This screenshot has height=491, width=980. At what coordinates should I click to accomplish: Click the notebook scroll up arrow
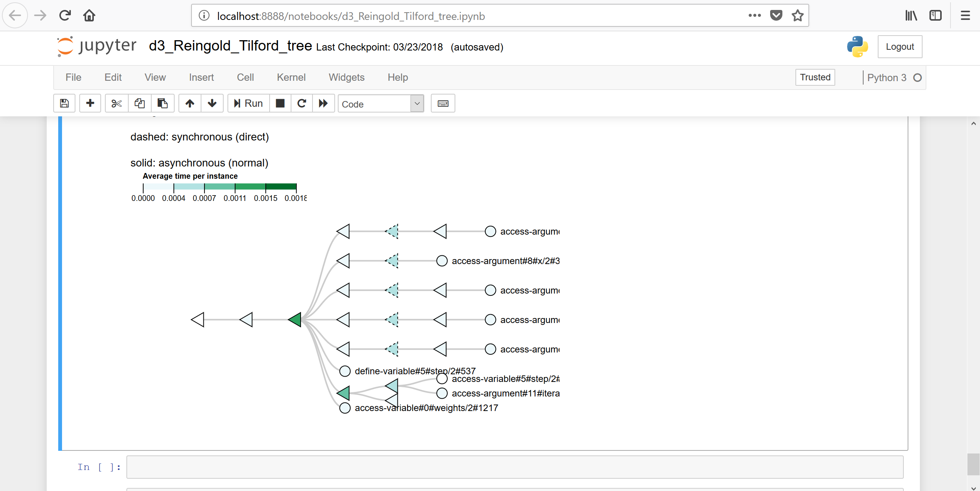click(973, 123)
